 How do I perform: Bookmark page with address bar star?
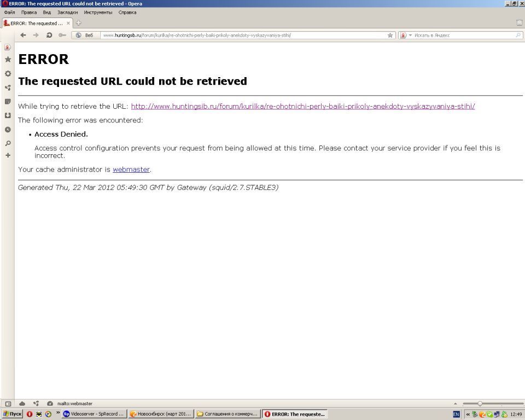tap(390, 35)
